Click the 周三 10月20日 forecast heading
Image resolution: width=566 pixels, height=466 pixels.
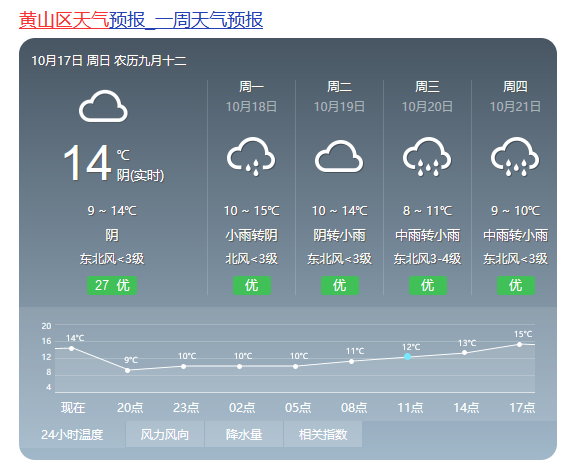pos(427,96)
